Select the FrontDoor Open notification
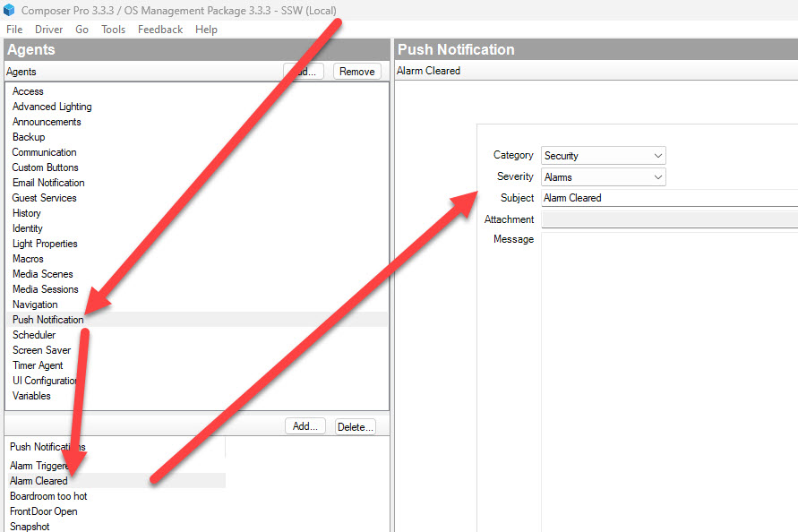The height and width of the screenshot is (532, 798). click(x=44, y=511)
